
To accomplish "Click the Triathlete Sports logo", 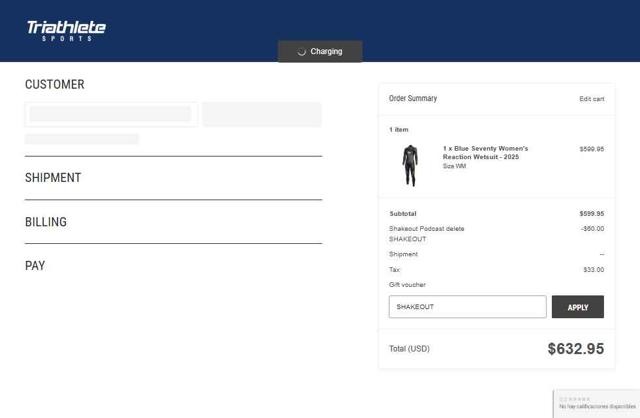I will (x=66, y=31).
